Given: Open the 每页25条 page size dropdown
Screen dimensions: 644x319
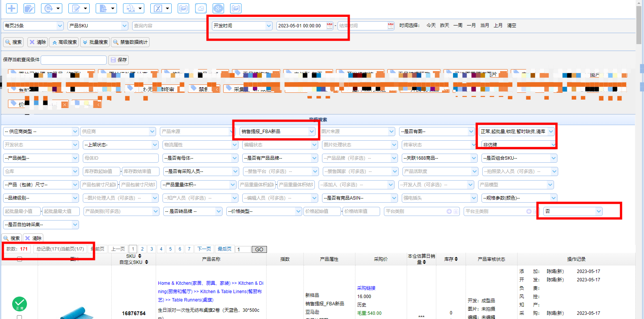Looking at the screenshot, I should click(33, 26).
